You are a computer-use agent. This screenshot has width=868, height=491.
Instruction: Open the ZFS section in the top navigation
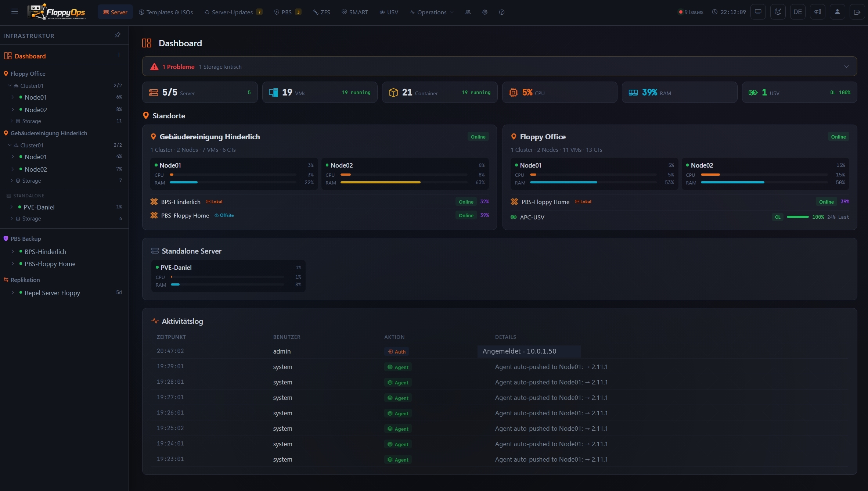321,12
